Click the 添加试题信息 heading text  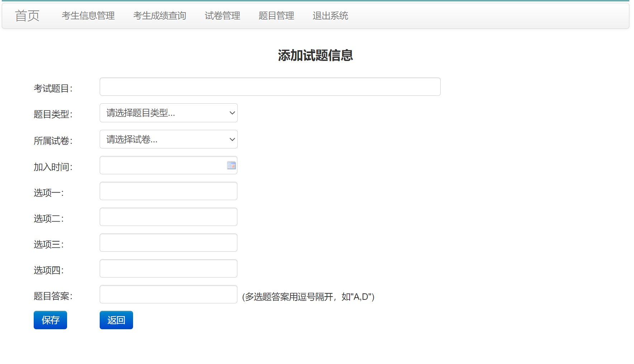(x=316, y=56)
